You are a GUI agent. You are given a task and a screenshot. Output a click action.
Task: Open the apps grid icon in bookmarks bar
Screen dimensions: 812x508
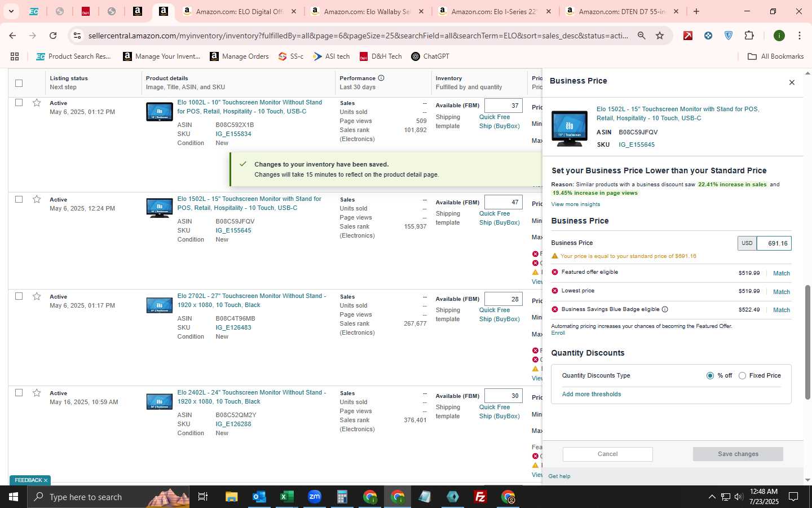pyautogui.click(x=15, y=56)
